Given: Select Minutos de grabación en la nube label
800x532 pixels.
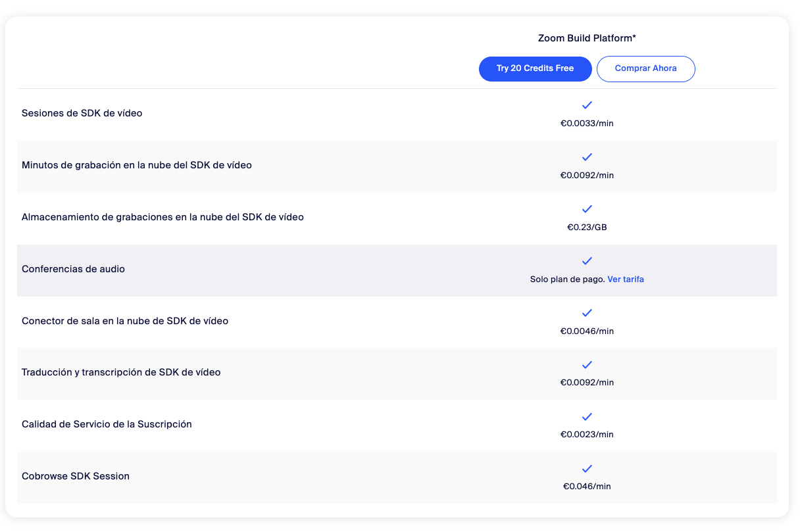Looking at the screenshot, I should tap(137, 165).
